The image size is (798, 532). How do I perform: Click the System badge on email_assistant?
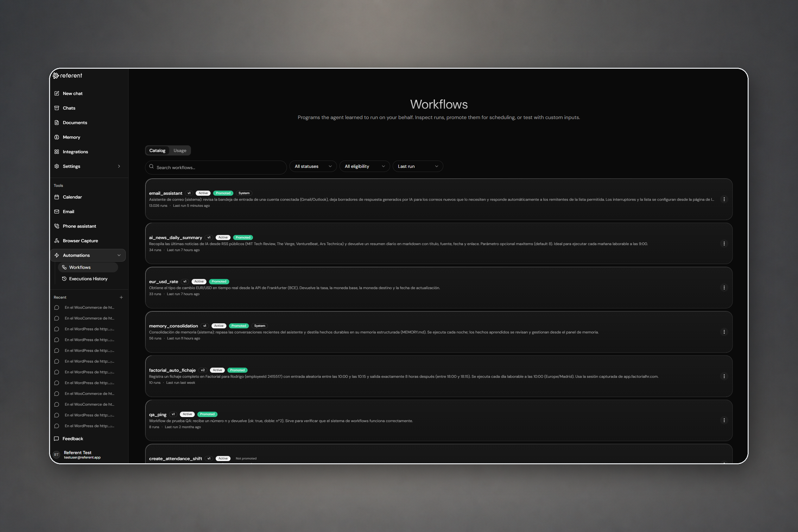coord(244,193)
